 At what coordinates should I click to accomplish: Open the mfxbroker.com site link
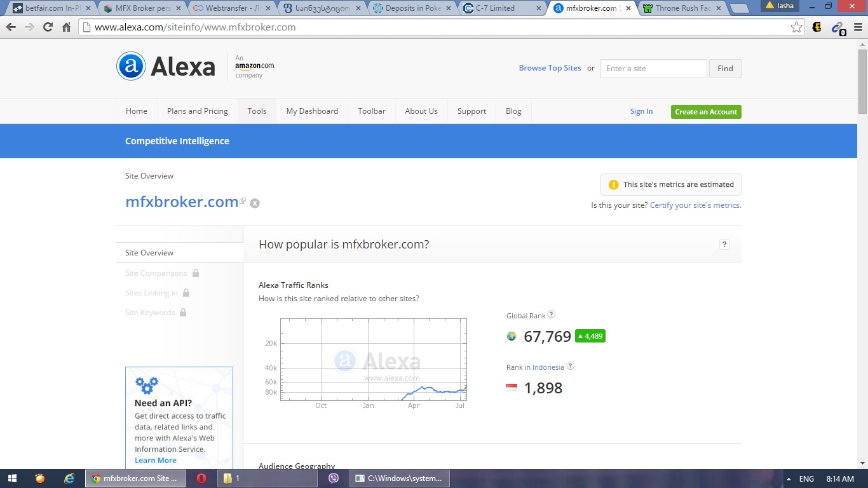click(182, 202)
